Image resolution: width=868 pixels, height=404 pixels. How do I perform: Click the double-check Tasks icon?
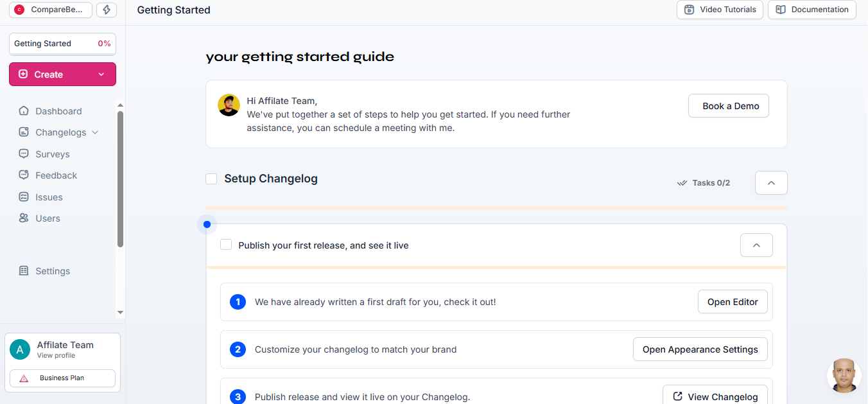coord(682,183)
